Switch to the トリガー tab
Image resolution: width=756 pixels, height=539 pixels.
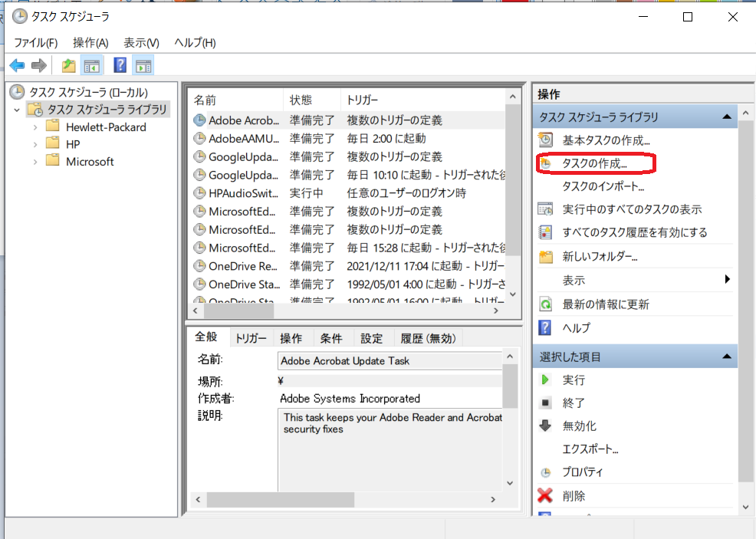pyautogui.click(x=251, y=338)
